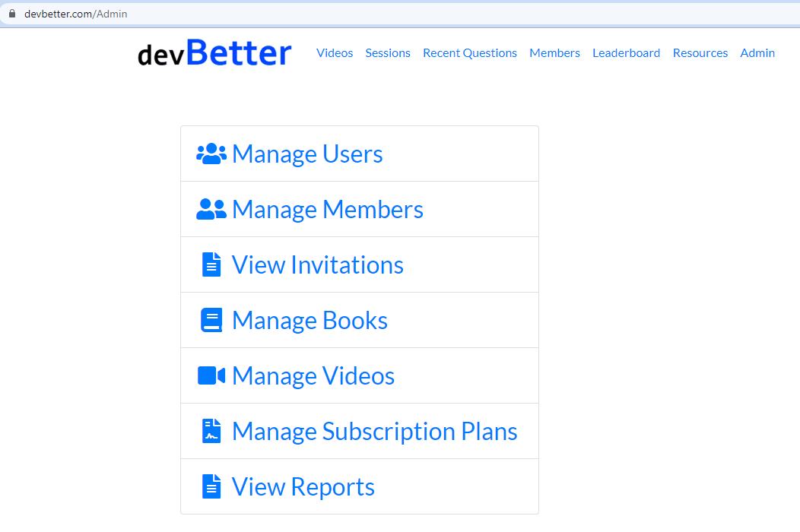This screenshot has height=532, width=800.
Task: Go to the Admin page
Action: coord(757,52)
